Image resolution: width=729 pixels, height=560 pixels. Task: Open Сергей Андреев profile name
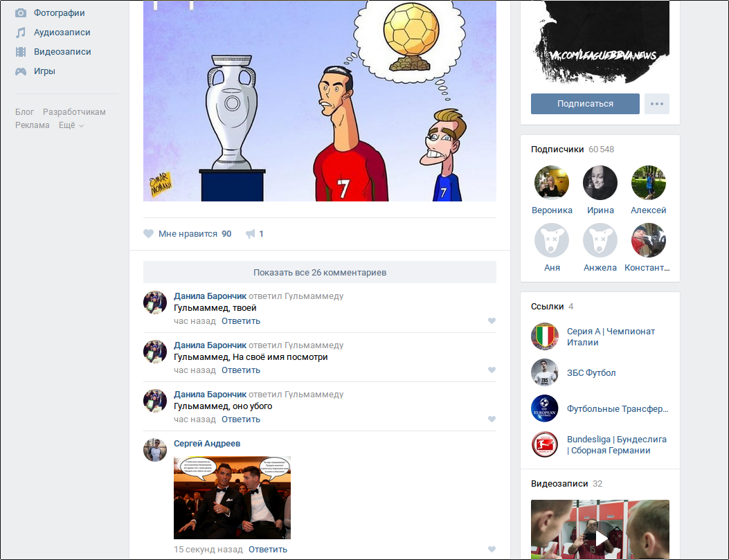(207, 443)
